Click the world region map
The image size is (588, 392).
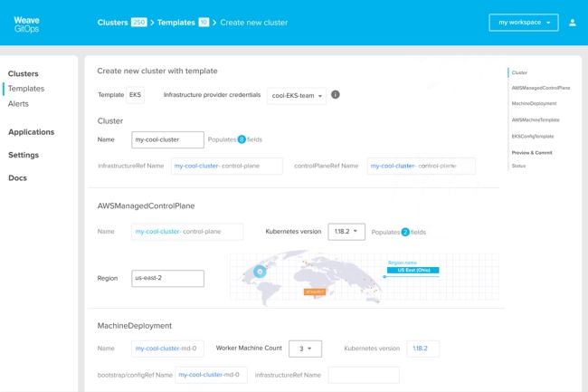[365, 277]
